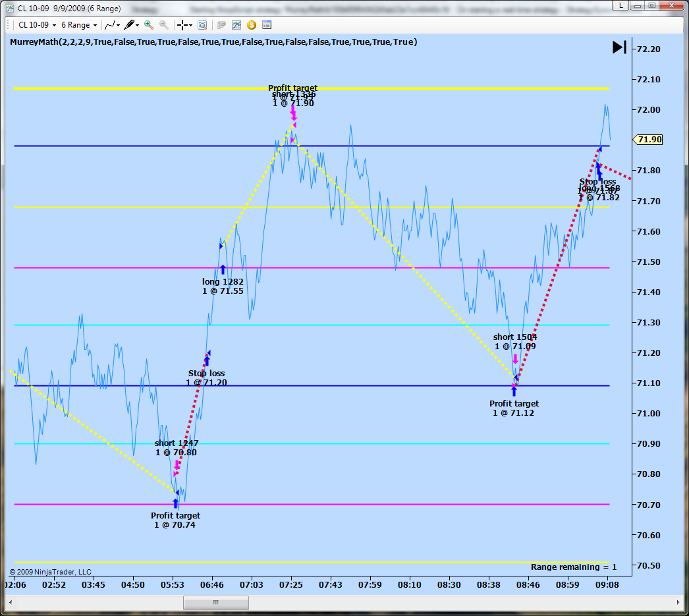Click the 71.50 price axis label

[x=649, y=262]
